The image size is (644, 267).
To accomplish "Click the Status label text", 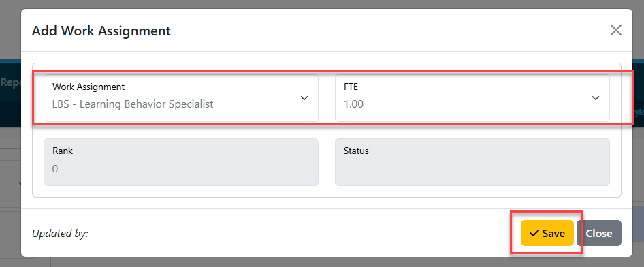I will click(356, 151).
